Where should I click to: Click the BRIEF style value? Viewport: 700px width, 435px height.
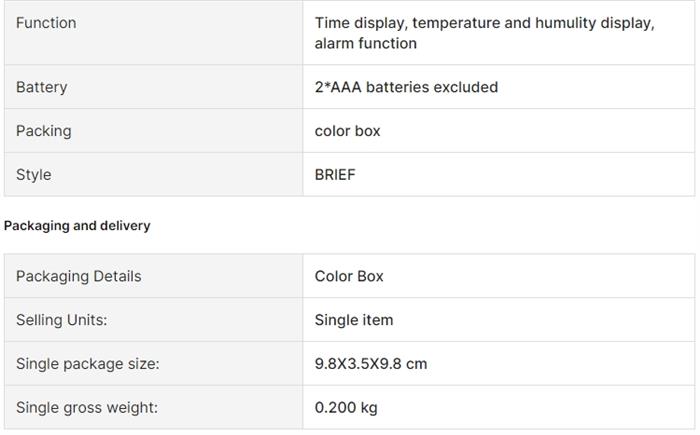click(335, 174)
